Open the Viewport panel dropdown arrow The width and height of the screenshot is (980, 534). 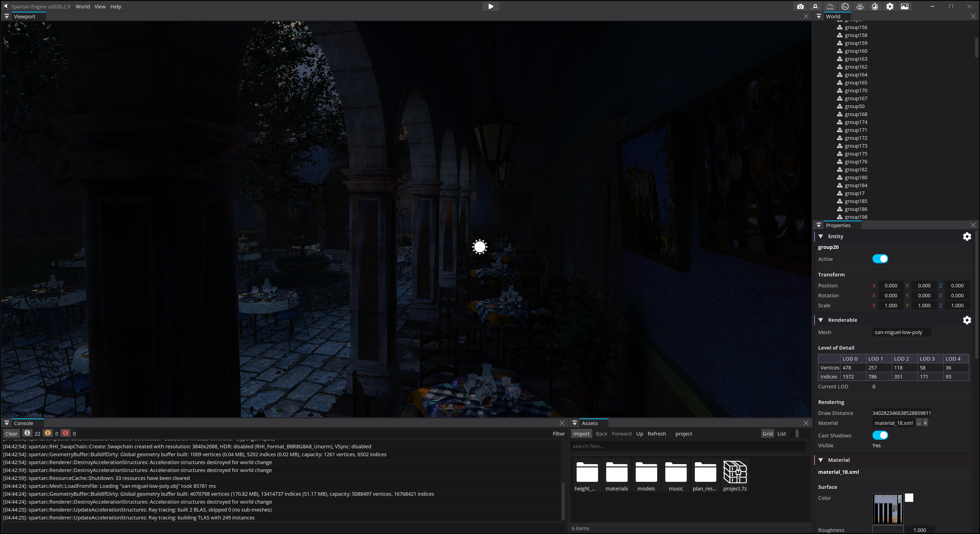pos(6,16)
